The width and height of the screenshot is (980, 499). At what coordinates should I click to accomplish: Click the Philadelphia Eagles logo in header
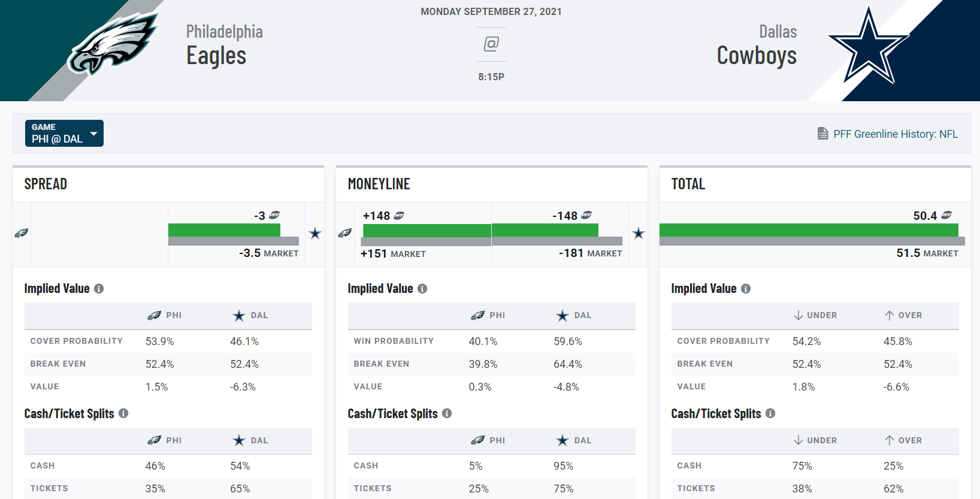113,44
